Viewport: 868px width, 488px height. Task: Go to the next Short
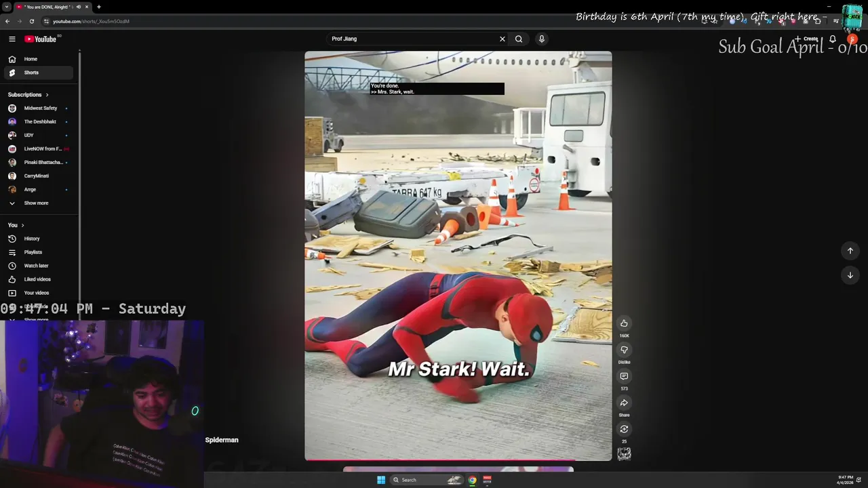pos(850,275)
